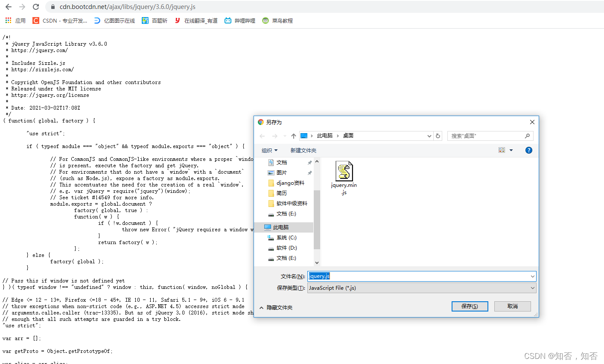Open the 组织 menu
Image resolution: width=604 pixels, height=364 pixels.
tap(270, 150)
